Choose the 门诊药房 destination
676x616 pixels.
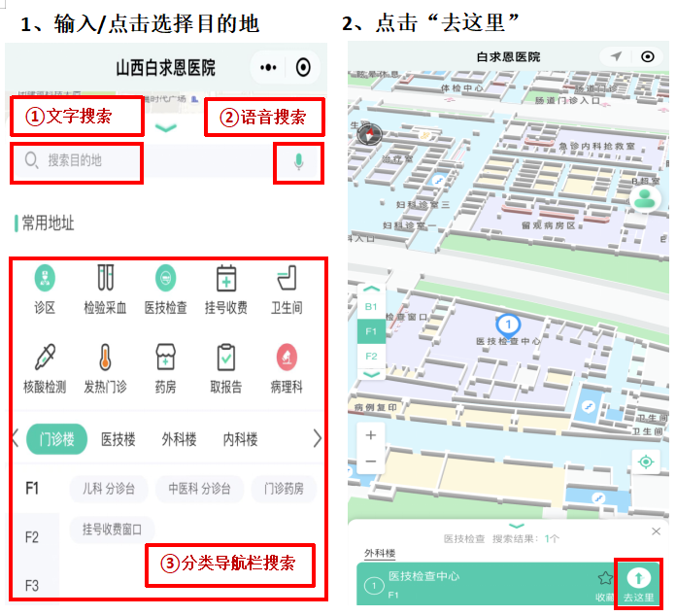tap(284, 489)
